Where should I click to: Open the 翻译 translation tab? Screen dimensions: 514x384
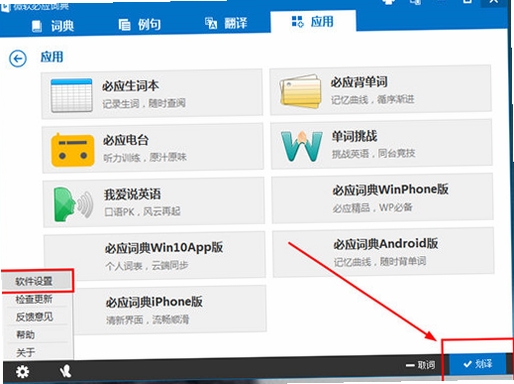point(226,23)
